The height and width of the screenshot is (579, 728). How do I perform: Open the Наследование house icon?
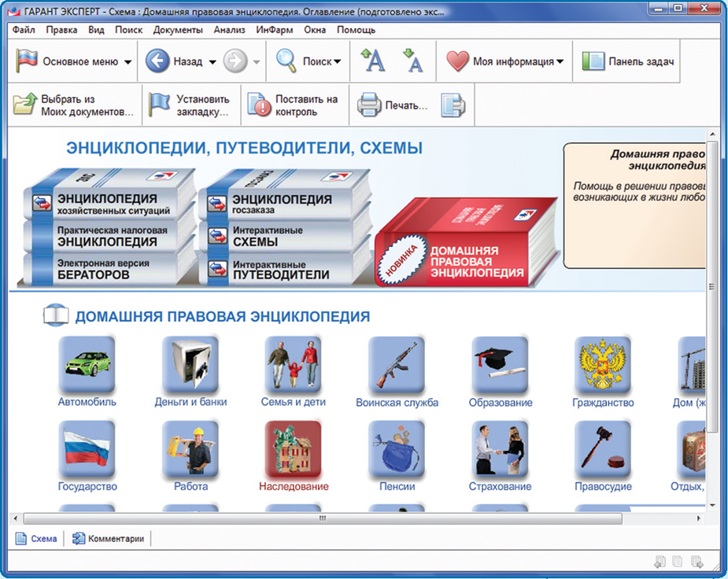point(293,448)
